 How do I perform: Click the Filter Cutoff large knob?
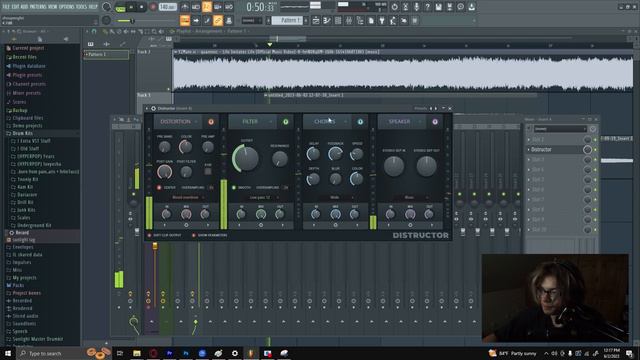[x=246, y=158]
